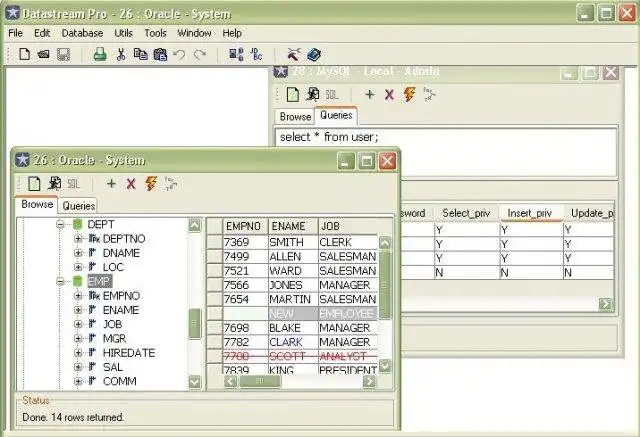Screen dimensions: 640x437
Task: Click the Redo arrow icon
Action: click(x=200, y=54)
